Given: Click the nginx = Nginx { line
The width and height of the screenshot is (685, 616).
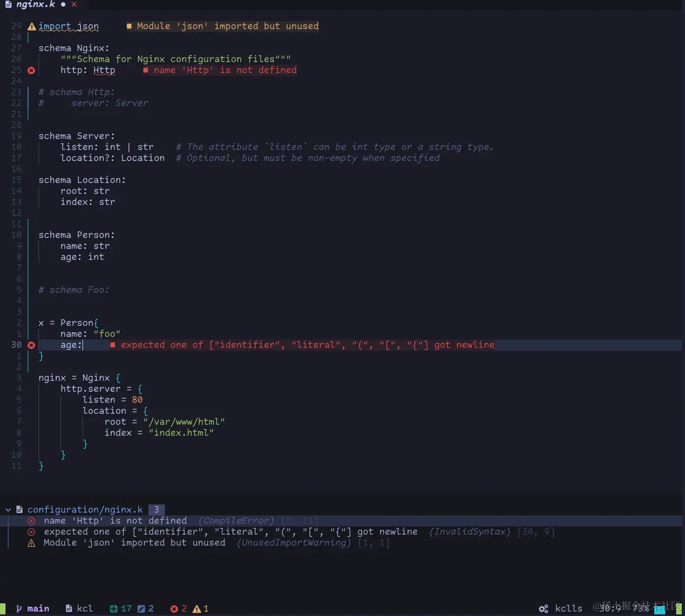Looking at the screenshot, I should point(80,378).
